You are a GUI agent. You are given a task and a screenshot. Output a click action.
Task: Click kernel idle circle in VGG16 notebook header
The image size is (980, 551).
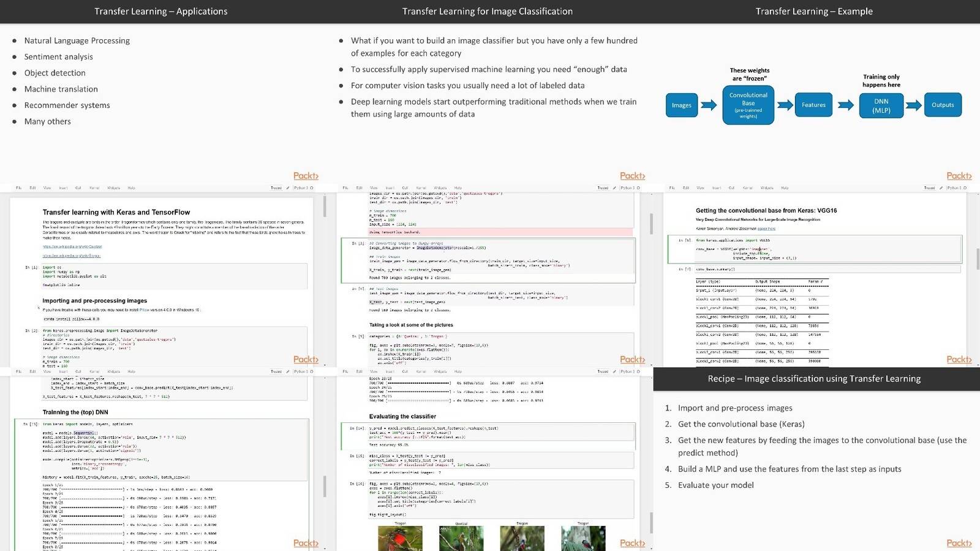point(965,188)
